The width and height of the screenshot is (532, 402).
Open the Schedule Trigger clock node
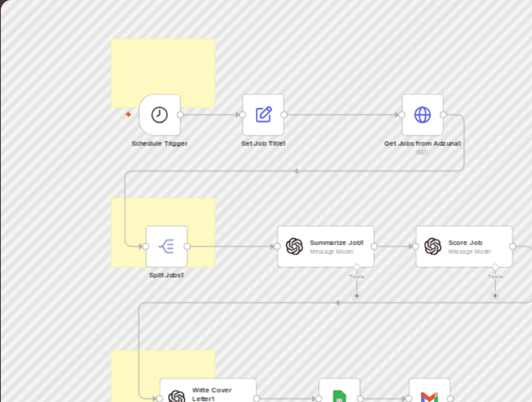pyautogui.click(x=160, y=115)
